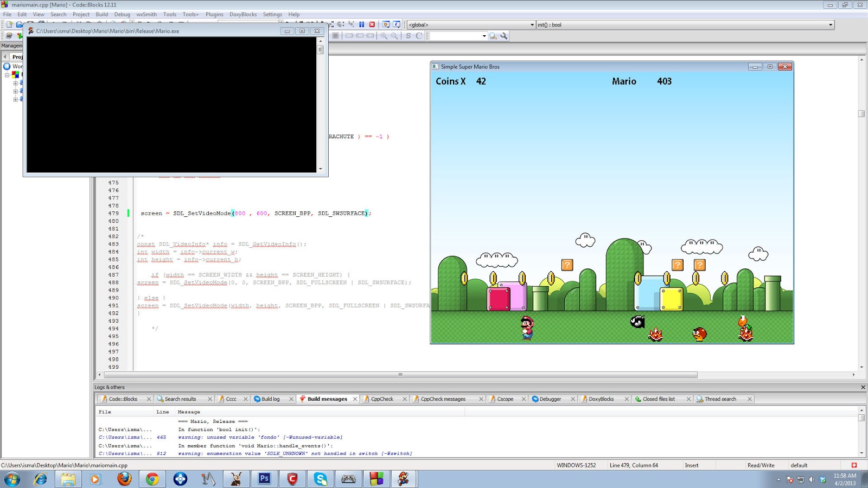868x488 pixels.
Task: Open the Debug menu
Action: (x=122, y=15)
